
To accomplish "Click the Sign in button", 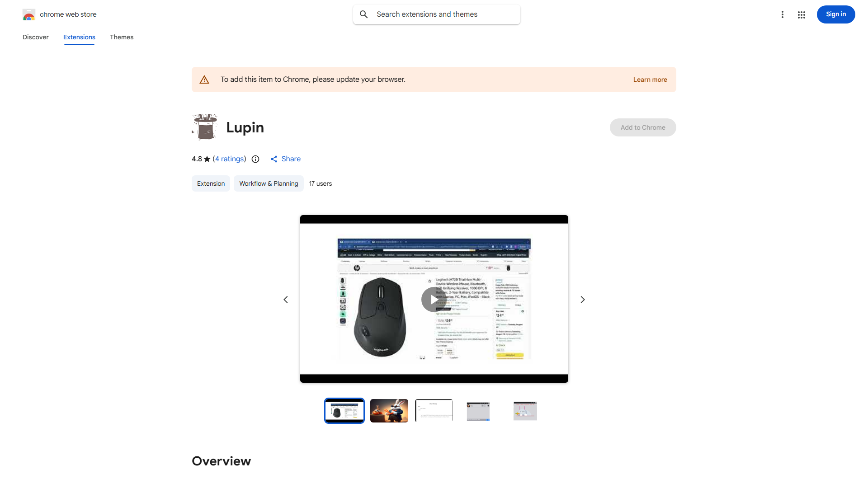I will tap(835, 14).
